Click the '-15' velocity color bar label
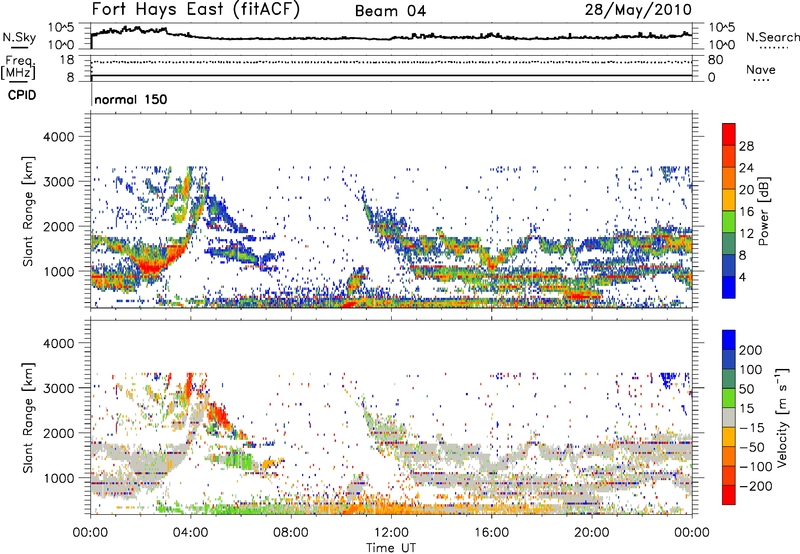 coord(752,428)
